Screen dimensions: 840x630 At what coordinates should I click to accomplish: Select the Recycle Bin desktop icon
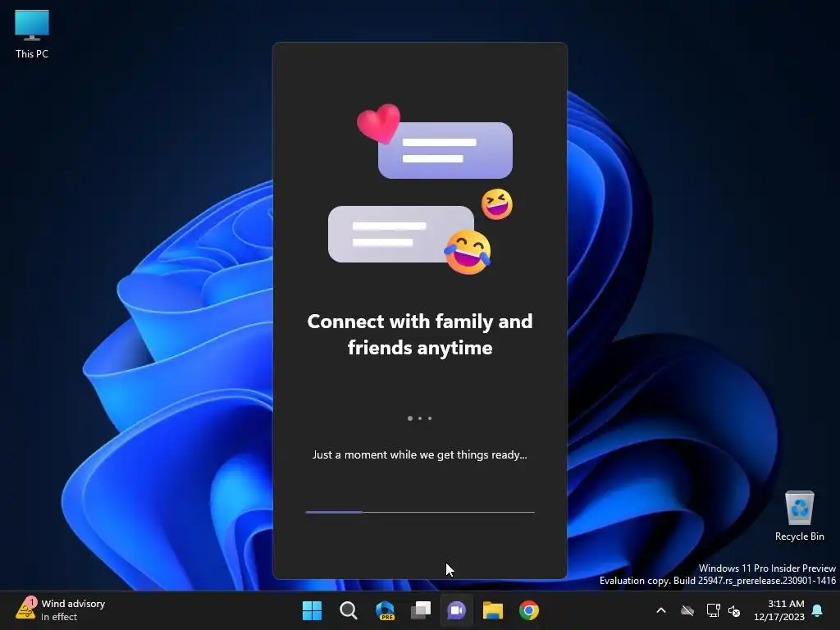[x=799, y=517]
